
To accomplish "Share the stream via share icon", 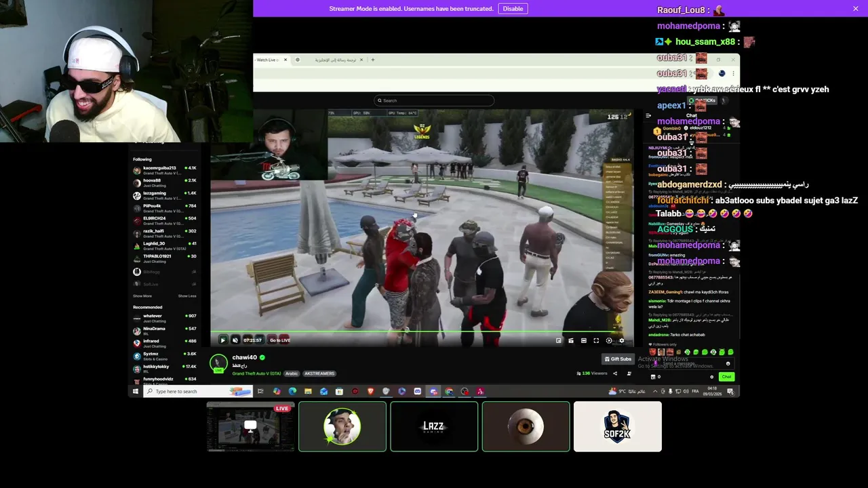I will pyautogui.click(x=615, y=373).
